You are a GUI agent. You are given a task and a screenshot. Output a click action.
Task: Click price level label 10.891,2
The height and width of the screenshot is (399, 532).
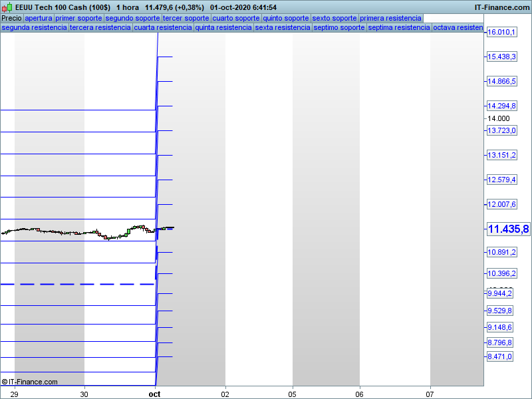coord(502,252)
